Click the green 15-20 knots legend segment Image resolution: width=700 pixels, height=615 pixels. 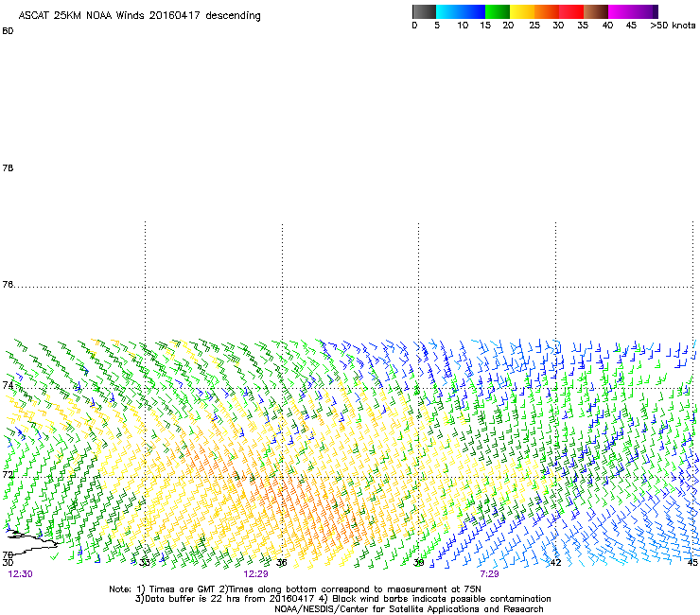pos(498,11)
